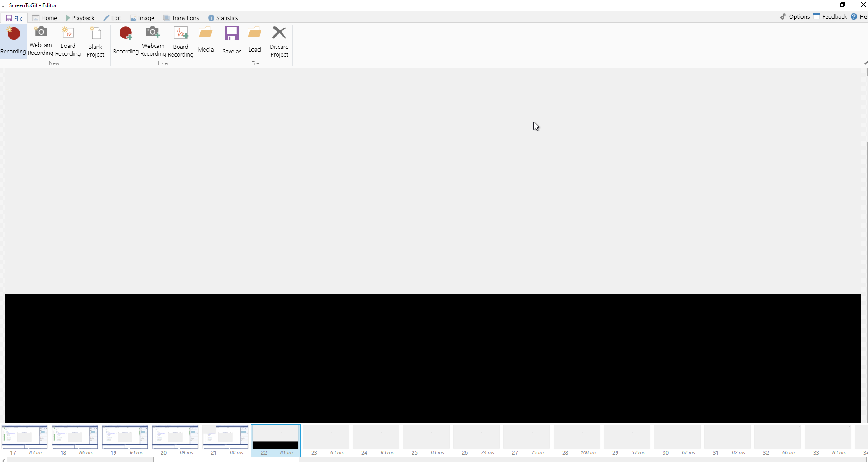Select frame 25 in the timeline
This screenshot has width=868, height=462.
426,438
